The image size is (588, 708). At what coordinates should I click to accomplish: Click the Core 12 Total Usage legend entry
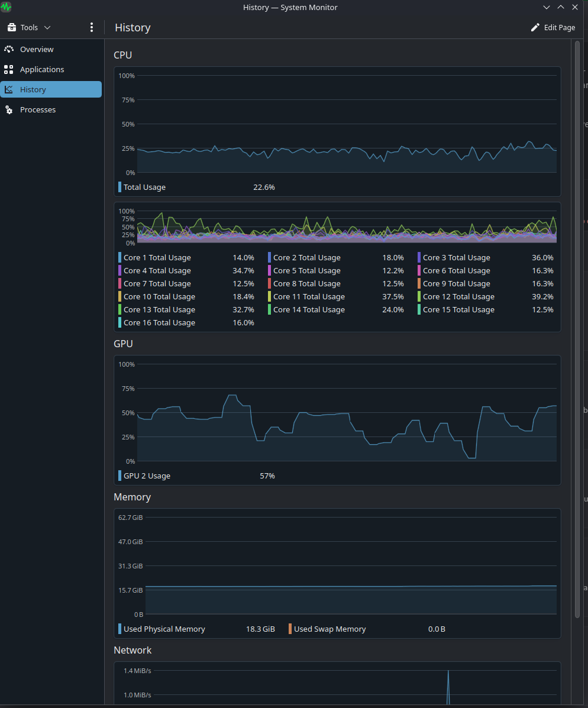coord(458,296)
